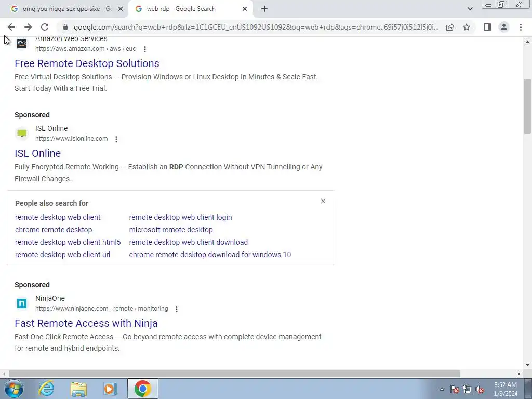The height and width of the screenshot is (399, 532).
Task: Open the Windows Start menu
Action: (14, 389)
